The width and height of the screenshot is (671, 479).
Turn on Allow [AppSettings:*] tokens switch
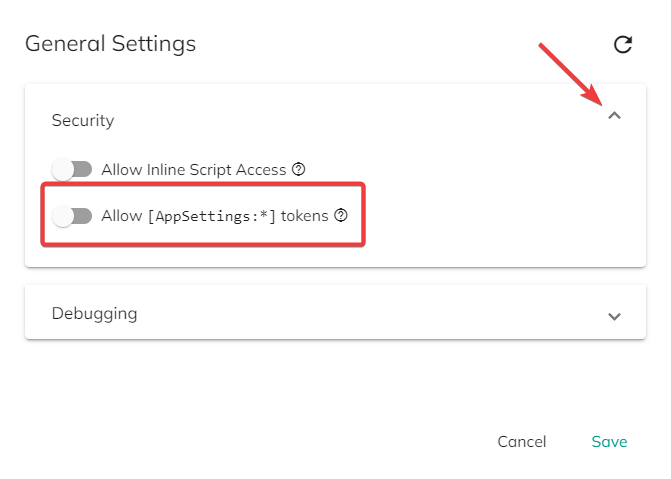tap(72, 216)
